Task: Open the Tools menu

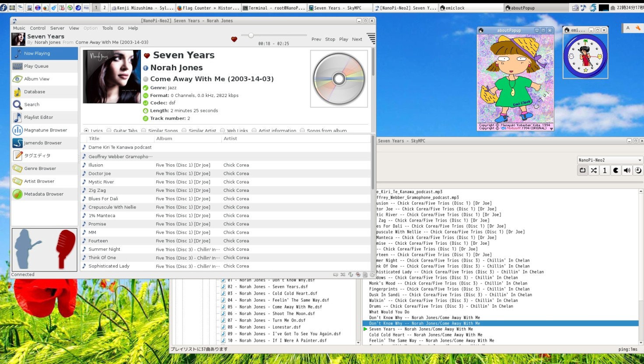Action: pos(107,28)
